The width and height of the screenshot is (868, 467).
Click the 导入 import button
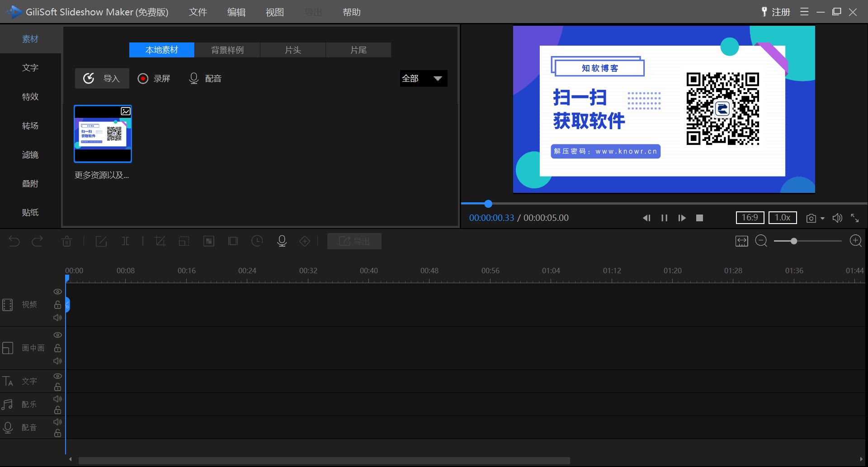[x=102, y=78]
